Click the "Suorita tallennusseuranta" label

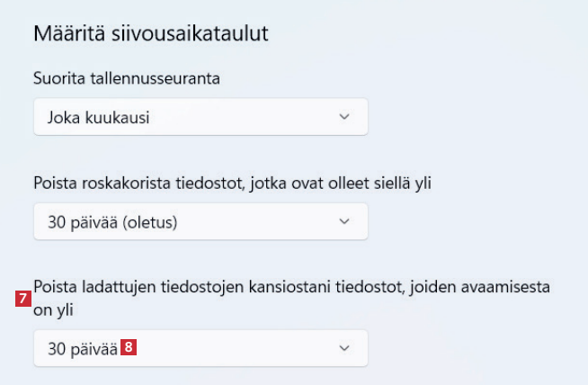pyautogui.click(x=127, y=77)
